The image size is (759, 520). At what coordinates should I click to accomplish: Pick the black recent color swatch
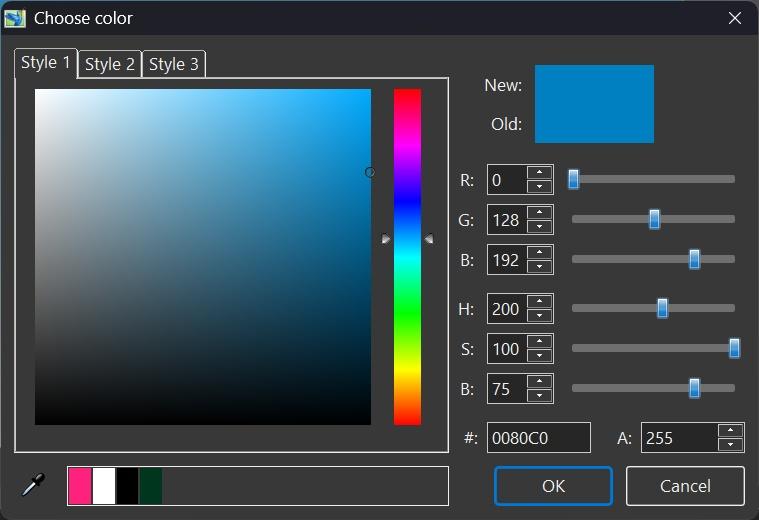point(127,486)
